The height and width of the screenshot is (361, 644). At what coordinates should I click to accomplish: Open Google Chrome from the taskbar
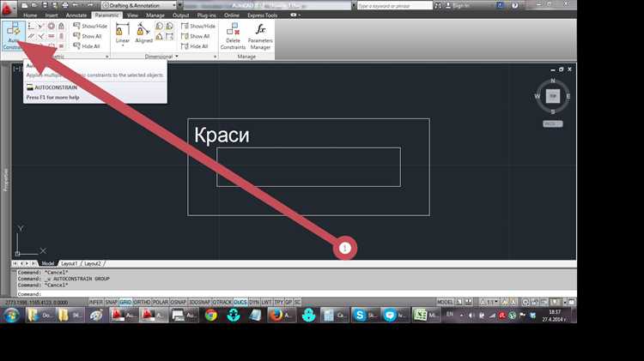click(x=211, y=315)
